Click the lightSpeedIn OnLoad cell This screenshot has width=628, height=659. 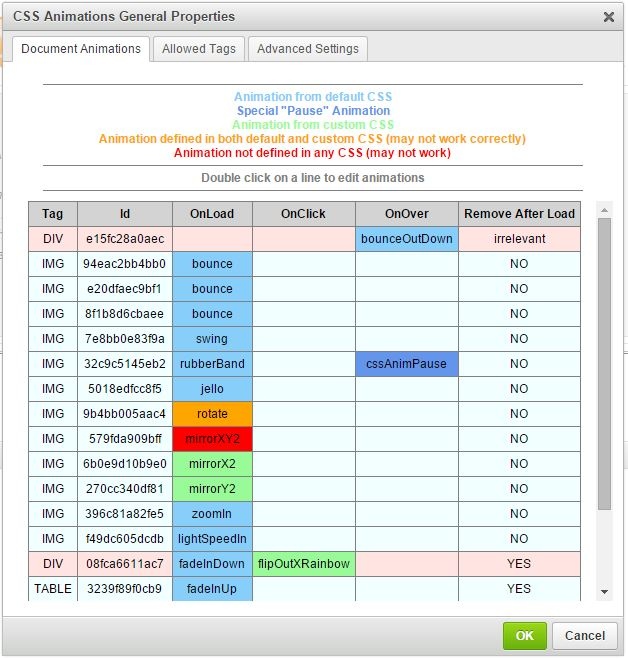(212, 539)
